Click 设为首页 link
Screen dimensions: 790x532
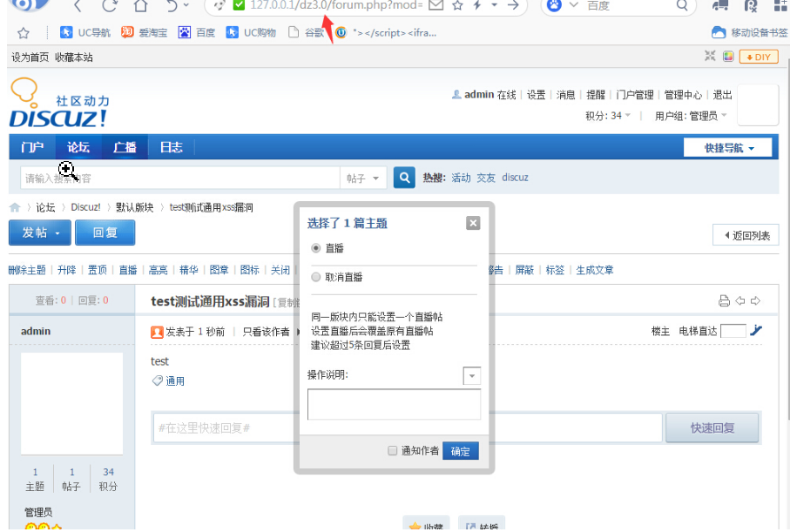30,57
